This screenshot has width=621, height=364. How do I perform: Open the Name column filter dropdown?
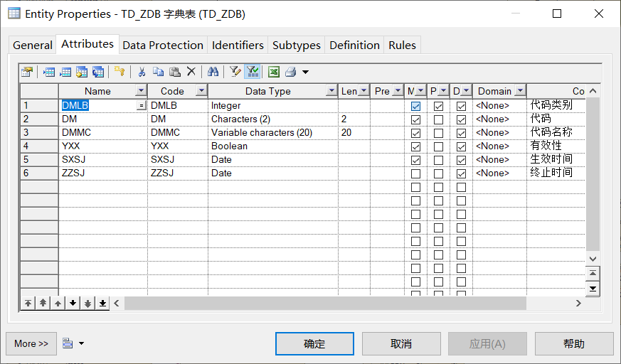[141, 91]
